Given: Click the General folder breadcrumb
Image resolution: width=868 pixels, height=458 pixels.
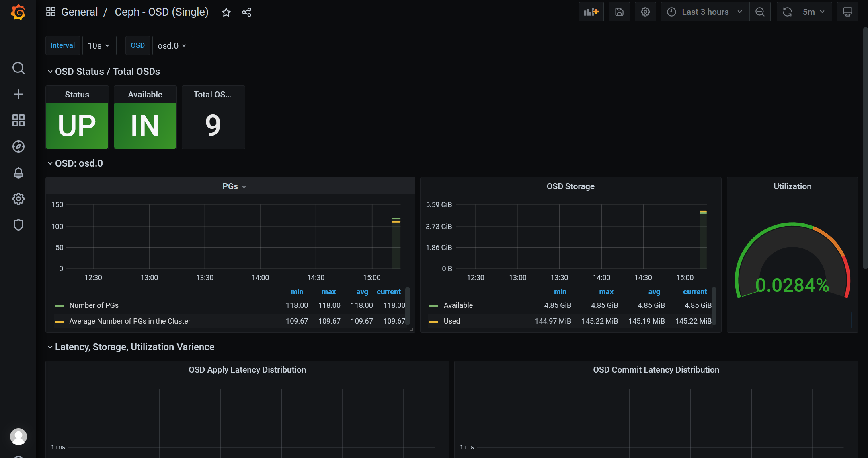Looking at the screenshot, I should [x=79, y=12].
